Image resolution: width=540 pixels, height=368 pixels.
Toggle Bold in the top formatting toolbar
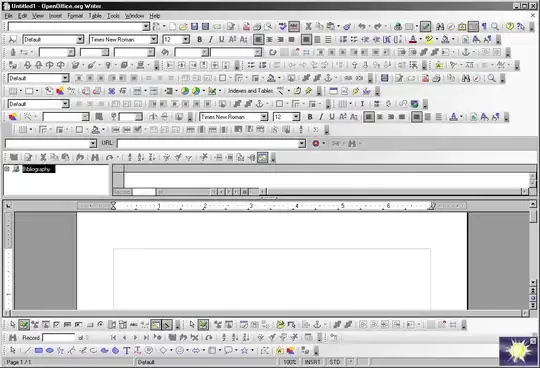[199, 40]
